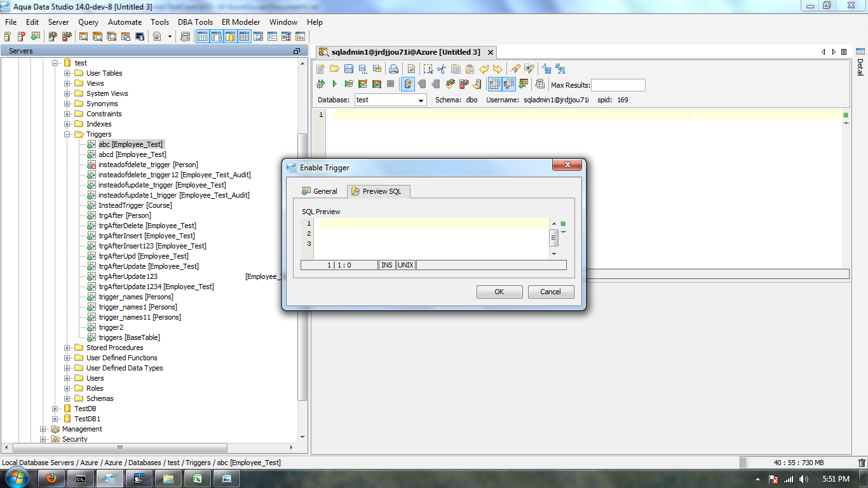Screen dimensions: 868x488
Task: Click the Cut scissors icon
Action: pyautogui.click(x=442, y=69)
